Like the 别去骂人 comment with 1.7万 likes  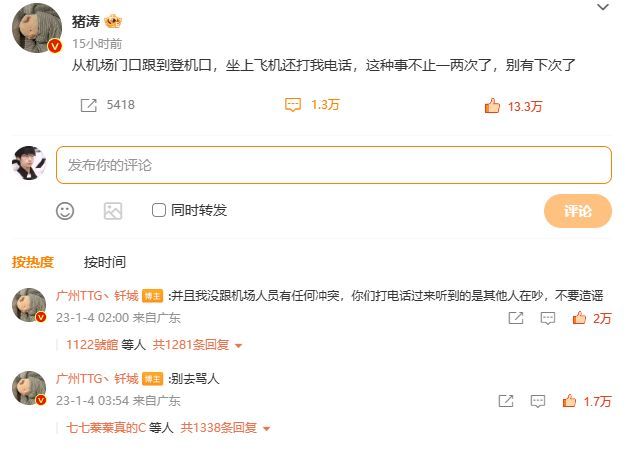click(x=569, y=401)
